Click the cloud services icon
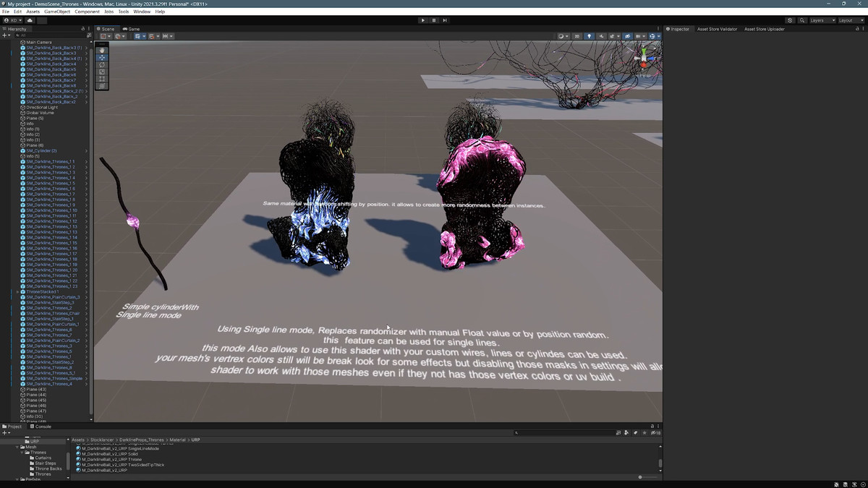The width and height of the screenshot is (868, 488). coord(30,20)
